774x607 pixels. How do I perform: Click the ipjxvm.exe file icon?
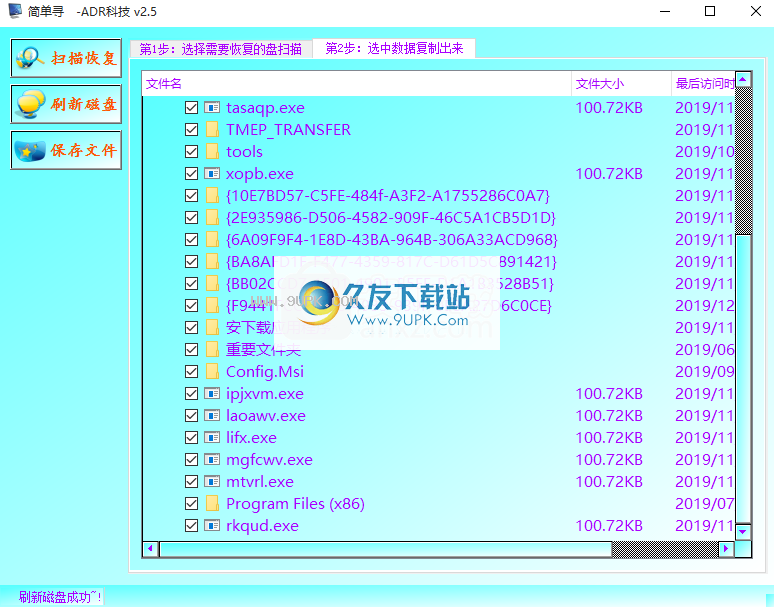click(x=212, y=394)
